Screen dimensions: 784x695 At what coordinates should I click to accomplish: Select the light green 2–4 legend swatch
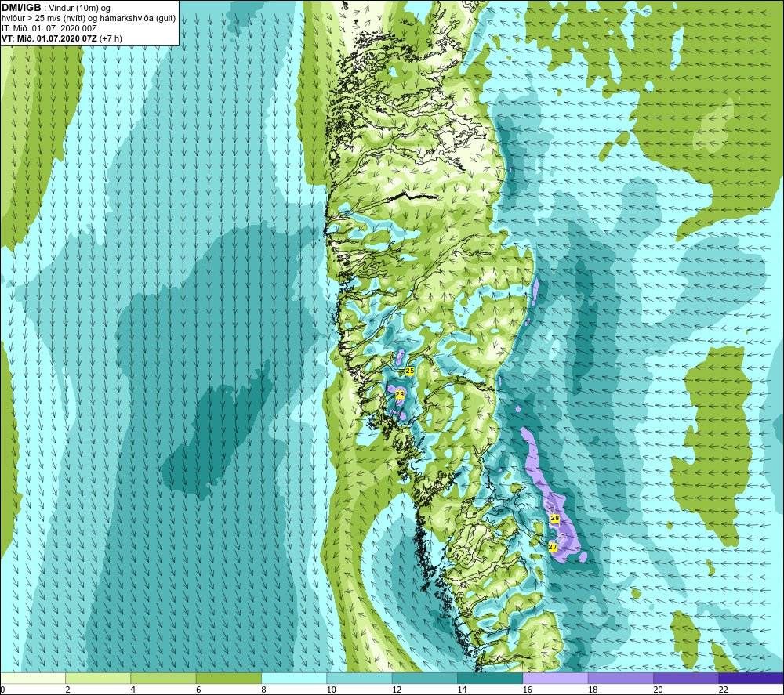98,678
